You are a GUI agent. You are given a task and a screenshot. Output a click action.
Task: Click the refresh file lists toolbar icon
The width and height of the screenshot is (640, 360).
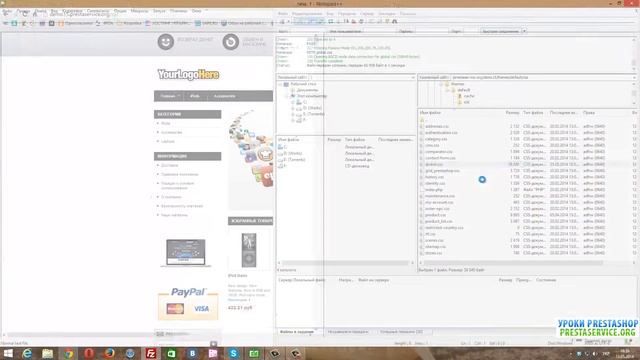point(331,21)
